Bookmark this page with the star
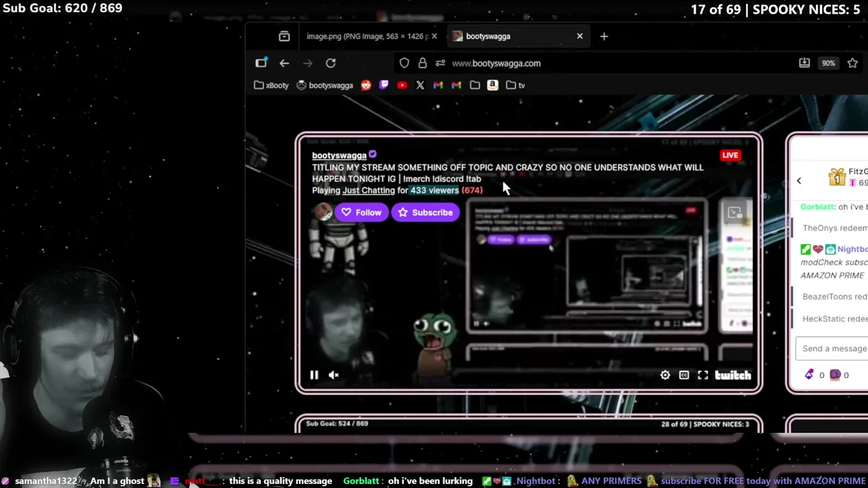 click(852, 63)
